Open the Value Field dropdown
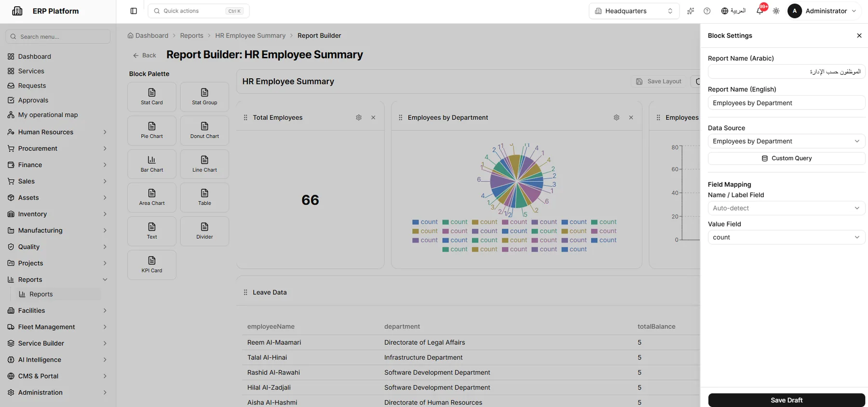868x407 pixels. pyautogui.click(x=787, y=238)
